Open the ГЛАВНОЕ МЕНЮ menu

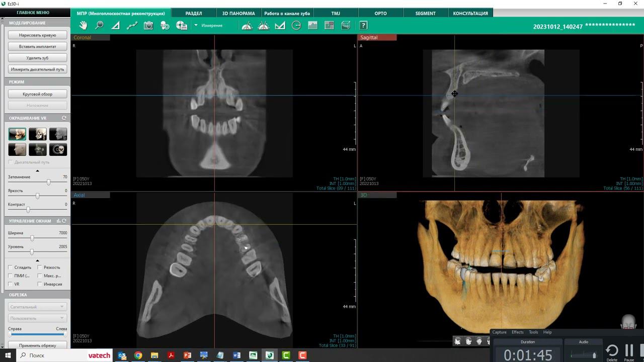[33, 13]
